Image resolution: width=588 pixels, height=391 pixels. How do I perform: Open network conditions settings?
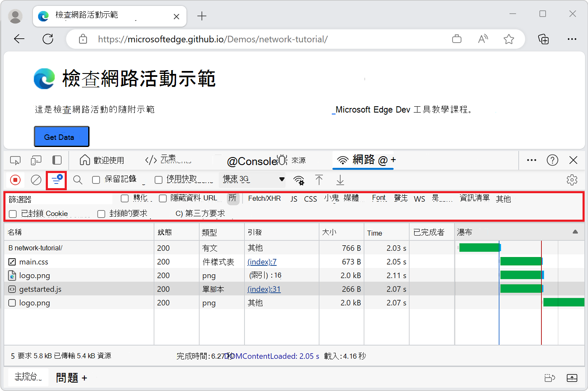(299, 180)
